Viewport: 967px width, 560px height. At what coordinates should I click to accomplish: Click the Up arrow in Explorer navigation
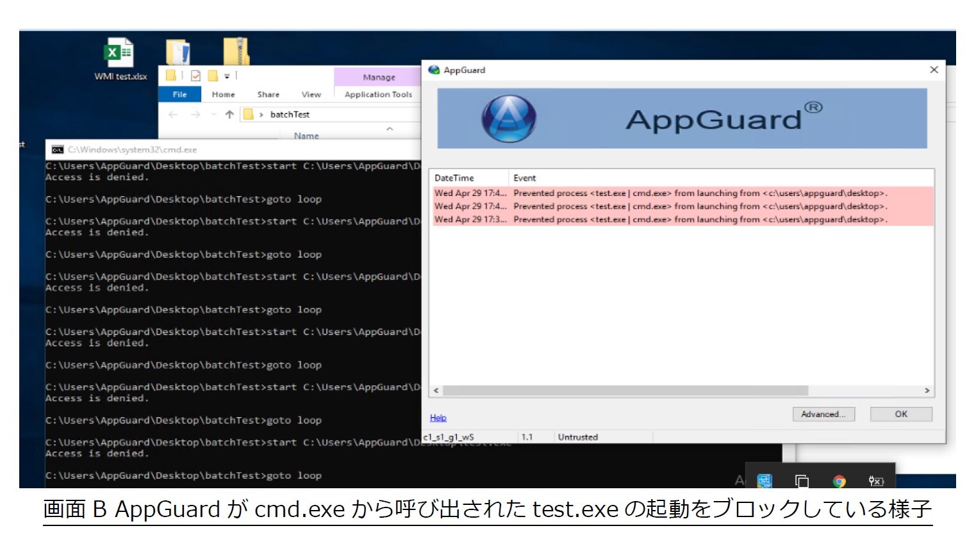pos(229,115)
